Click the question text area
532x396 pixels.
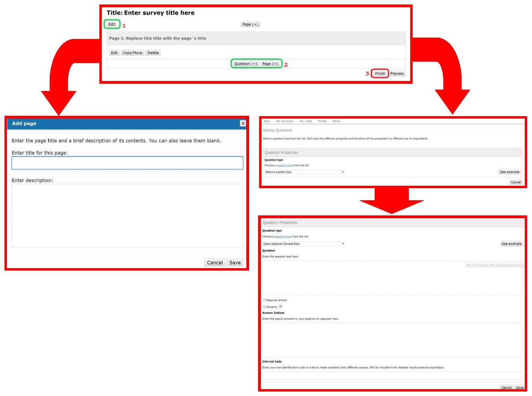point(393,278)
